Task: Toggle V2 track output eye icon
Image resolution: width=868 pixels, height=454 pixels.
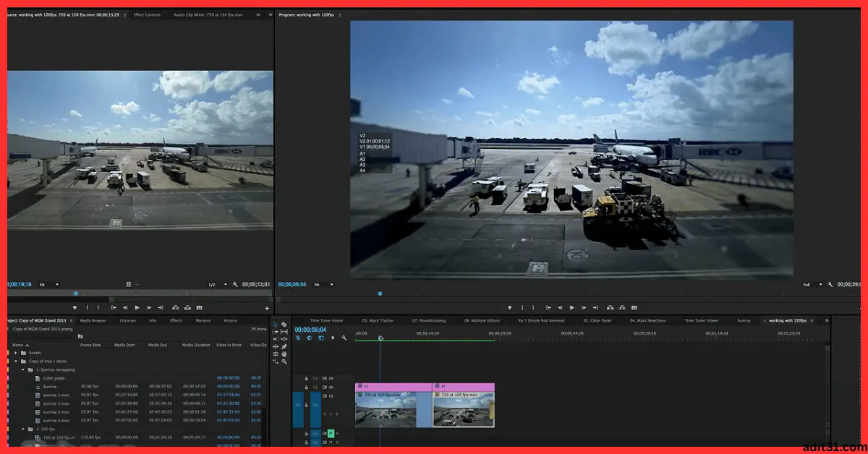Action: 331,387
